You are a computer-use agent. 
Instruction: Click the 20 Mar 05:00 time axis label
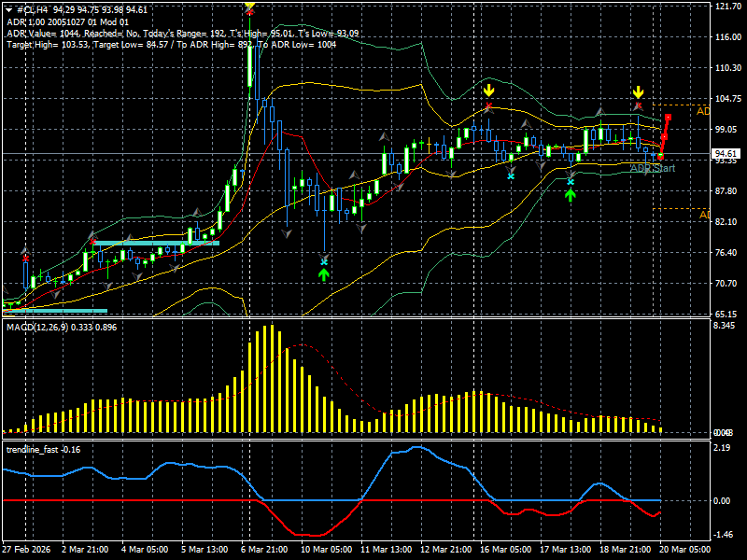pos(684,549)
